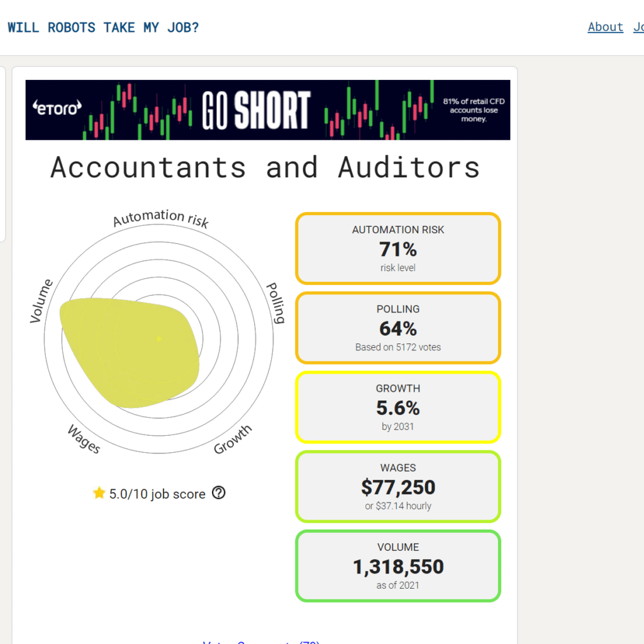644x644 pixels.
Task: Click the Wages label on radar chart
Action: coord(84,439)
